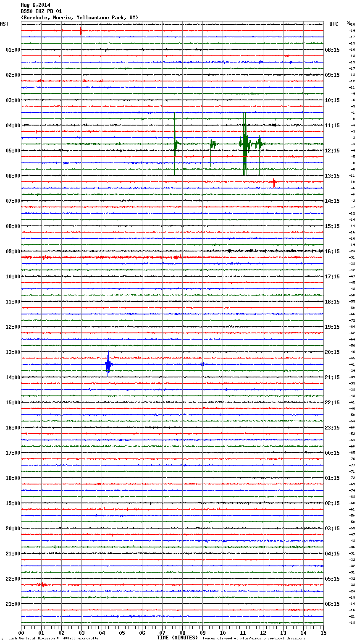Click the small blue event at minute 9
The height and width of the screenshot is (644, 357).
[x=203, y=364]
